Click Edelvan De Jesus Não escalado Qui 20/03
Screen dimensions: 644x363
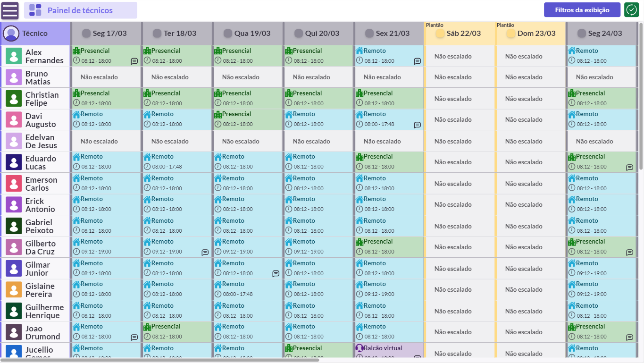[x=318, y=141]
